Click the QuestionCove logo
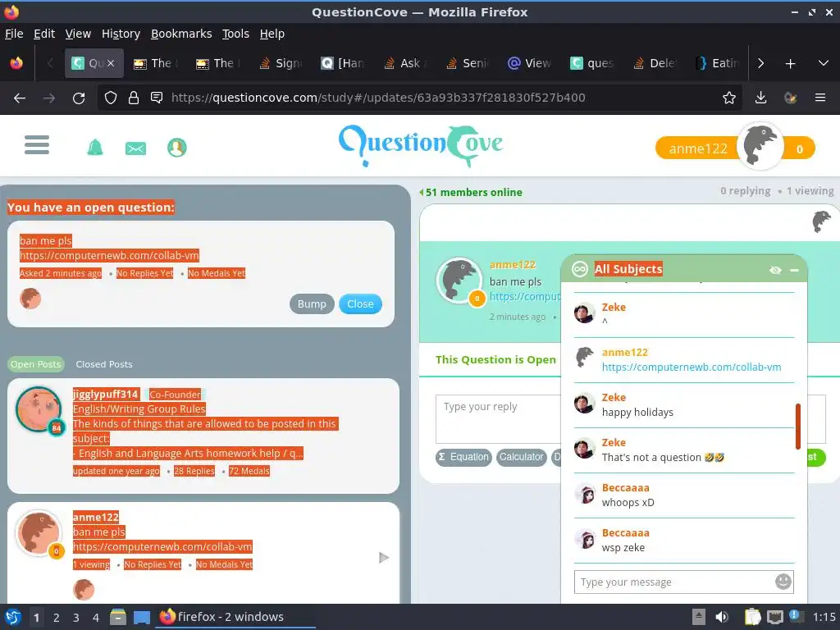This screenshot has height=630, width=840. [x=421, y=144]
